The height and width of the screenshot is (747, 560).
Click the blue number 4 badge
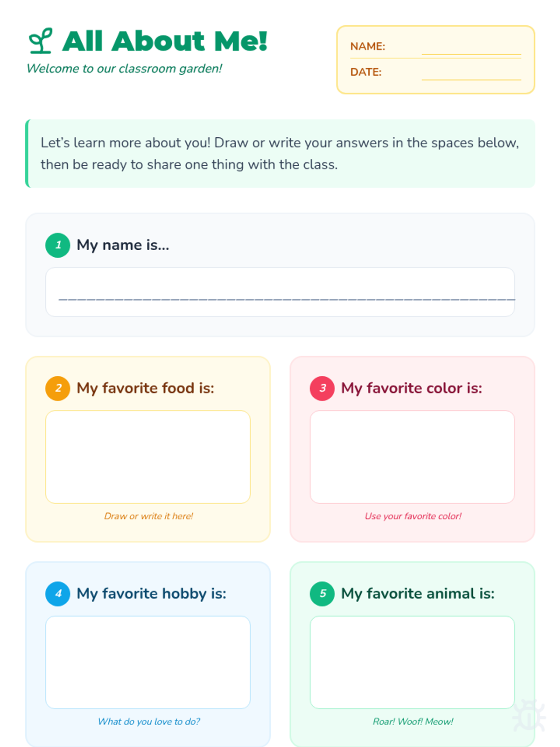pyautogui.click(x=58, y=594)
